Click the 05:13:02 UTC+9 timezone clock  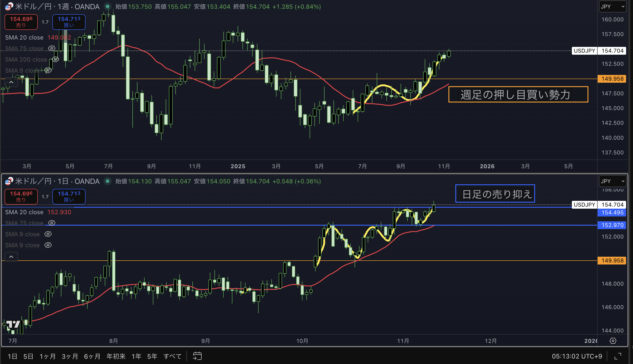pyautogui.click(x=576, y=356)
